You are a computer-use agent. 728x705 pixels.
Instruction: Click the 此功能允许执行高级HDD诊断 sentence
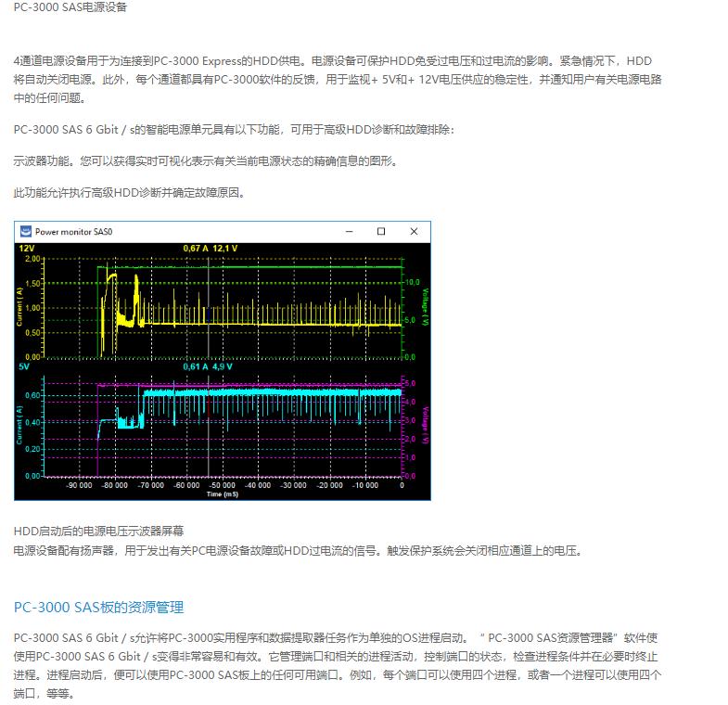[130, 192]
